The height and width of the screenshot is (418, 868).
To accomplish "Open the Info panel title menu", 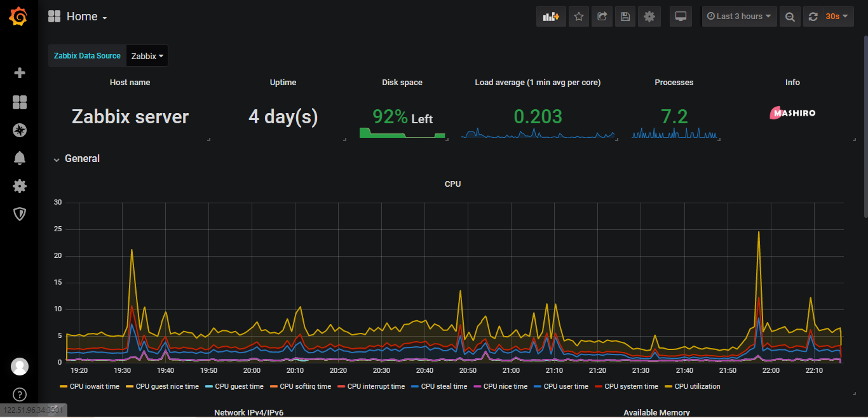I will pos(792,83).
